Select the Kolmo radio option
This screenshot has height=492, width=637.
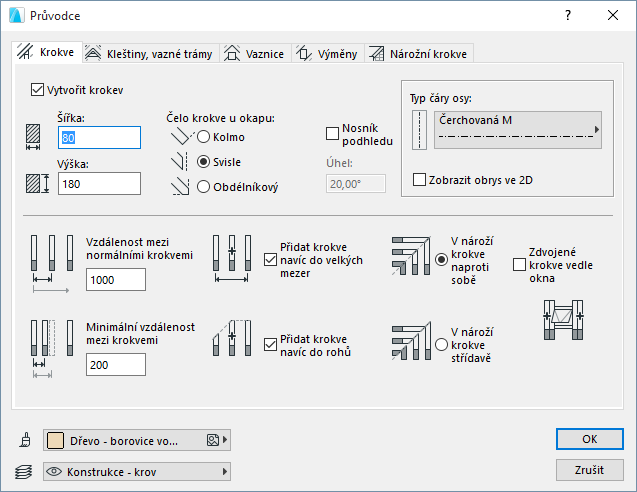pyautogui.click(x=204, y=137)
